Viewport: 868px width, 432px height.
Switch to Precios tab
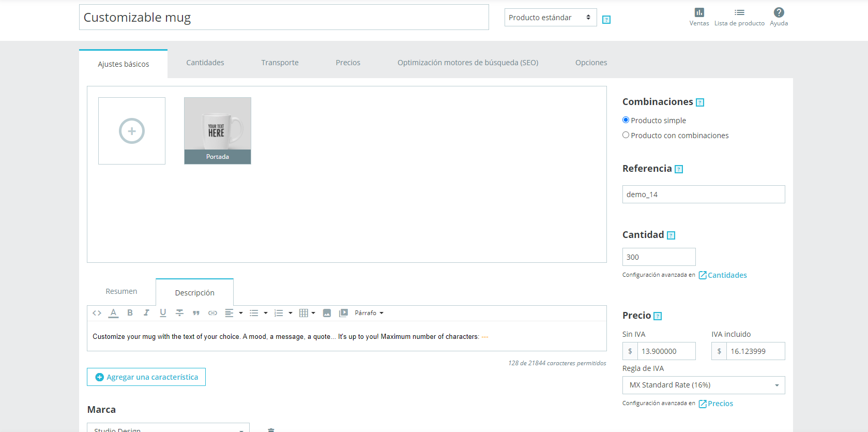348,63
